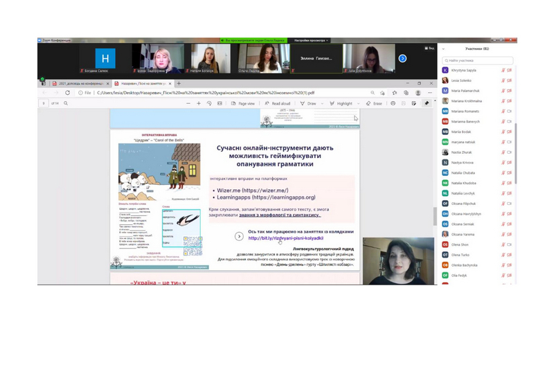This screenshot has width=554, height=392.
Task: Click the participants list scrollbar
Action: [515, 154]
